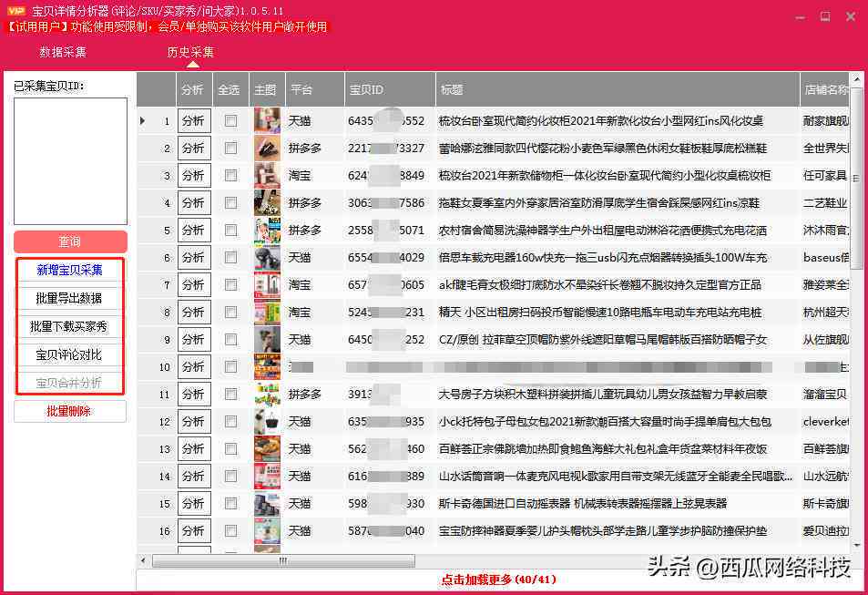Click 淘宝 platform cell in row 8
868x595 pixels.
coord(300,313)
